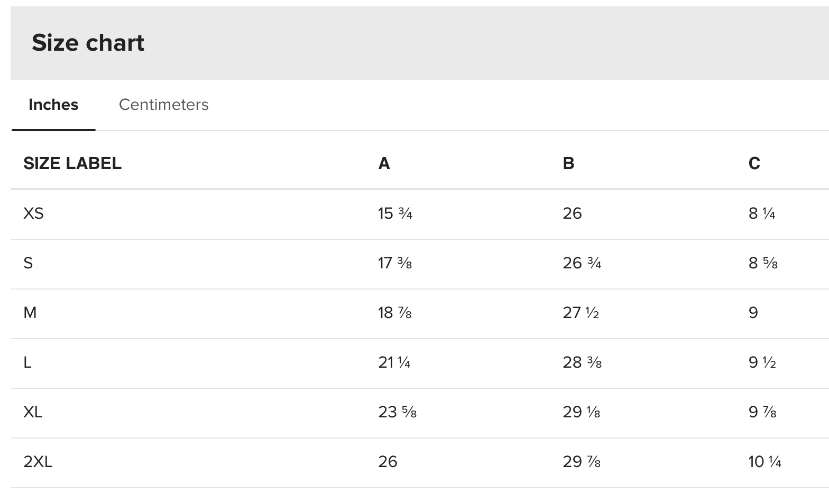The height and width of the screenshot is (504, 829).
Task: Click the Size chart heading
Action: click(x=88, y=43)
